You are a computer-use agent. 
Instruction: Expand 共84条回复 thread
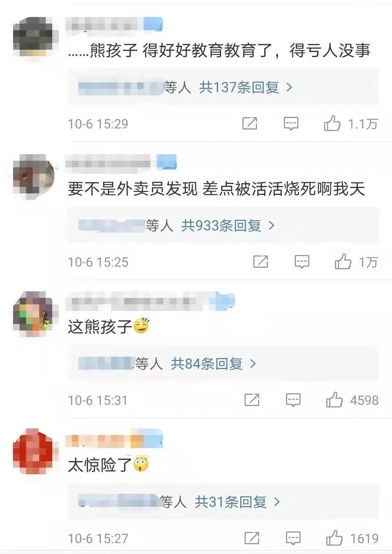coord(213,364)
